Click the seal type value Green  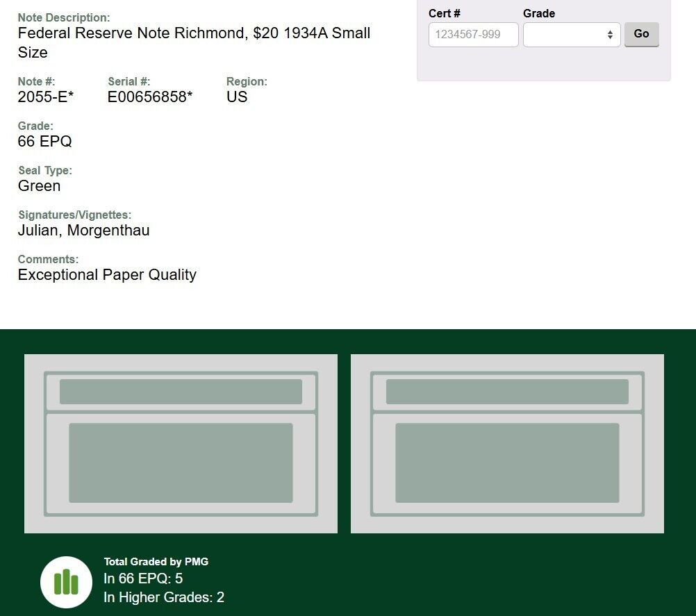coord(39,185)
